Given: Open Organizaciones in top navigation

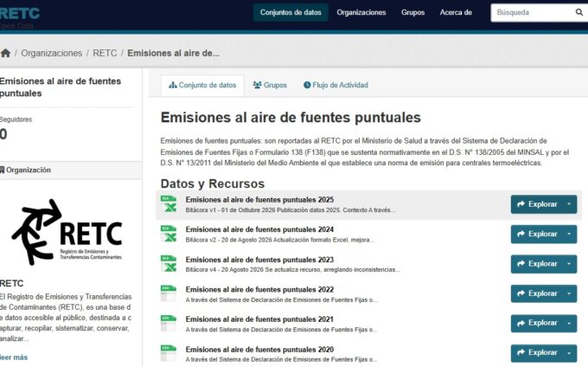Looking at the screenshot, I should tap(361, 12).
